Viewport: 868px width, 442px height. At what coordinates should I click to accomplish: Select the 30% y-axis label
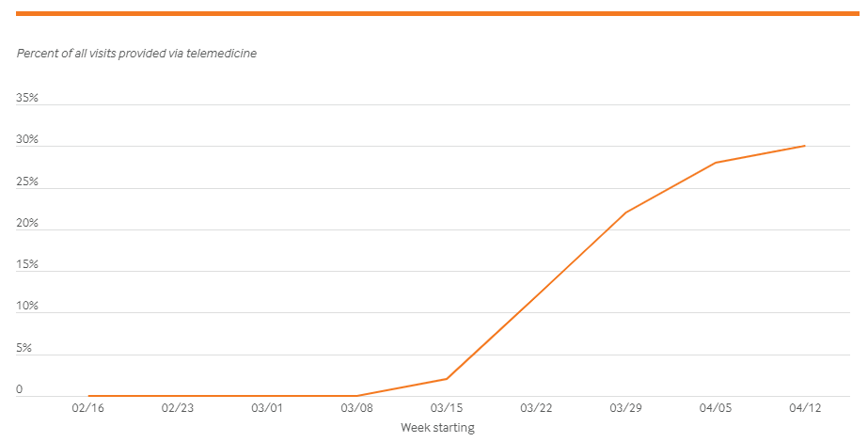(27, 139)
